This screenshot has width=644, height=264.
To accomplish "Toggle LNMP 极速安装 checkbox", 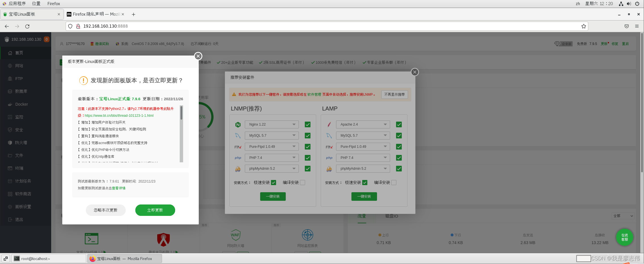I will coord(274,183).
